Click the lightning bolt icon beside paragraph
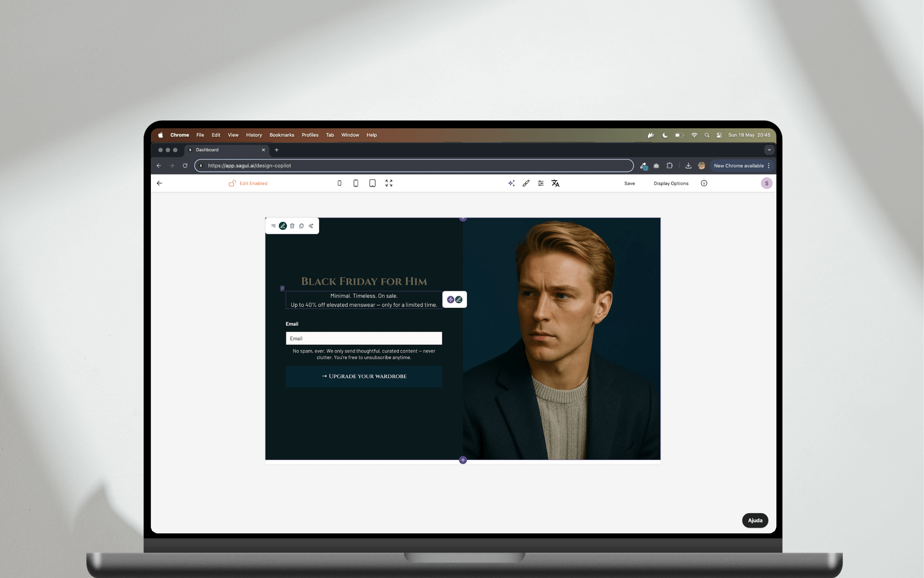Viewport: 924px width, 578px height. point(450,299)
